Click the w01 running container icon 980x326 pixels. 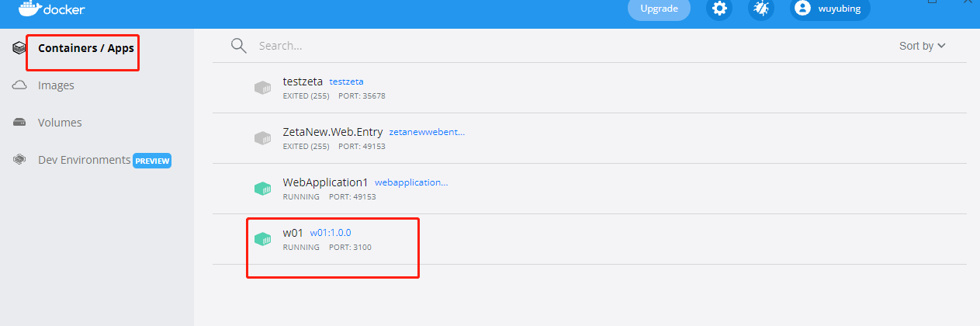point(263,239)
